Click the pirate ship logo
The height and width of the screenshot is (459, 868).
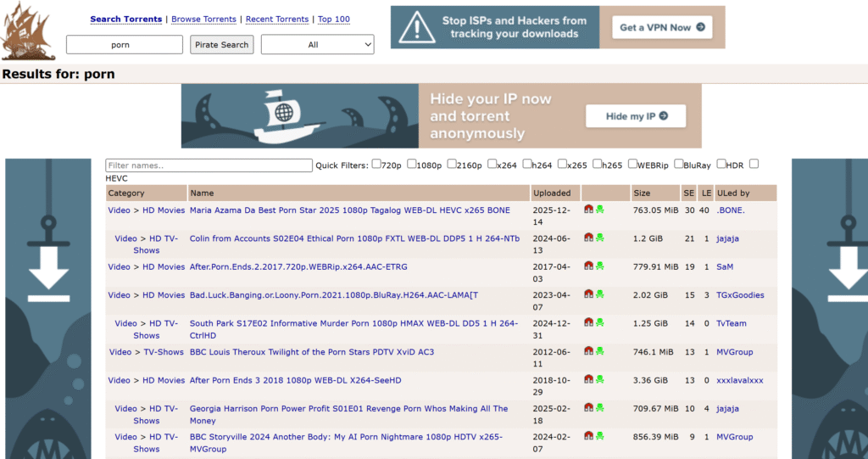[x=27, y=32]
